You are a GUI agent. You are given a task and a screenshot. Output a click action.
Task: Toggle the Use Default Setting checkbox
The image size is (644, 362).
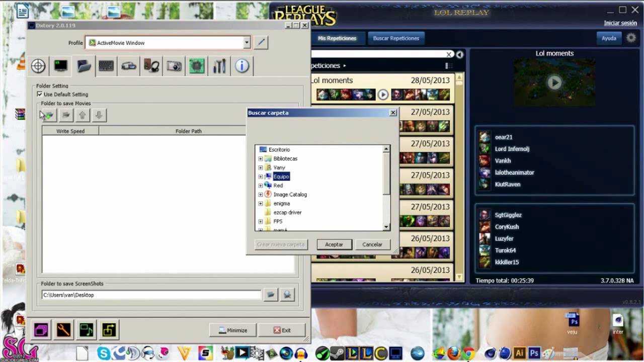coord(40,94)
